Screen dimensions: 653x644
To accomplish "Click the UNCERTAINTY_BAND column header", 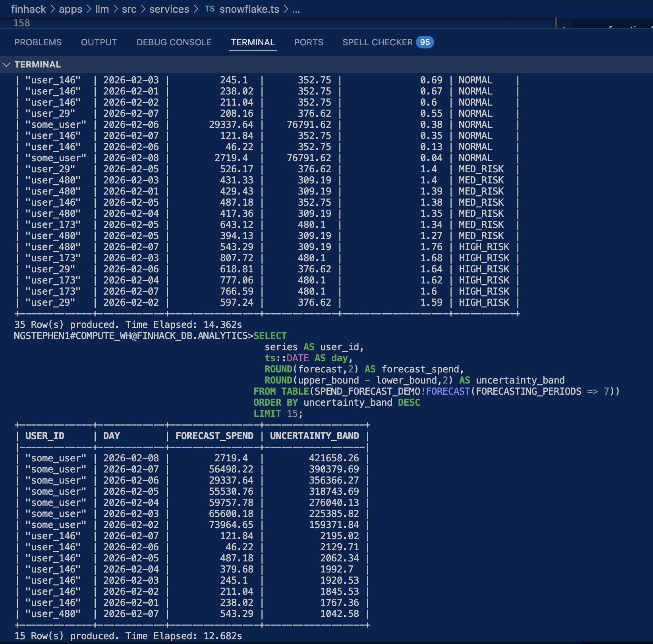I will click(315, 436).
